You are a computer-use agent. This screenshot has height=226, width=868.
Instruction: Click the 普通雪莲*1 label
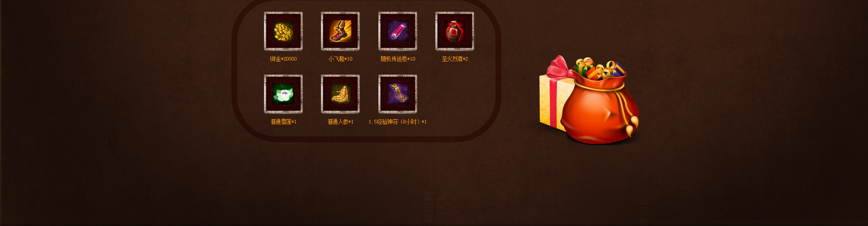coord(283,122)
